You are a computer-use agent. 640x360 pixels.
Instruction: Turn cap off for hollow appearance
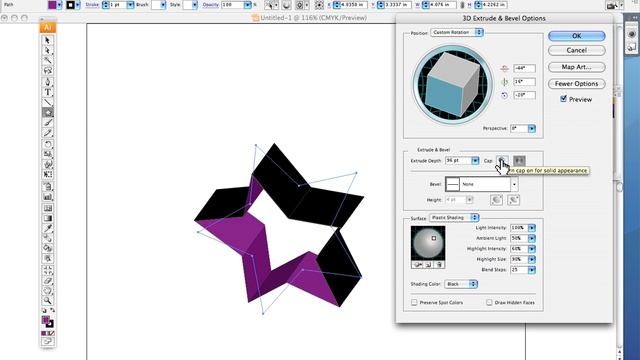point(519,161)
